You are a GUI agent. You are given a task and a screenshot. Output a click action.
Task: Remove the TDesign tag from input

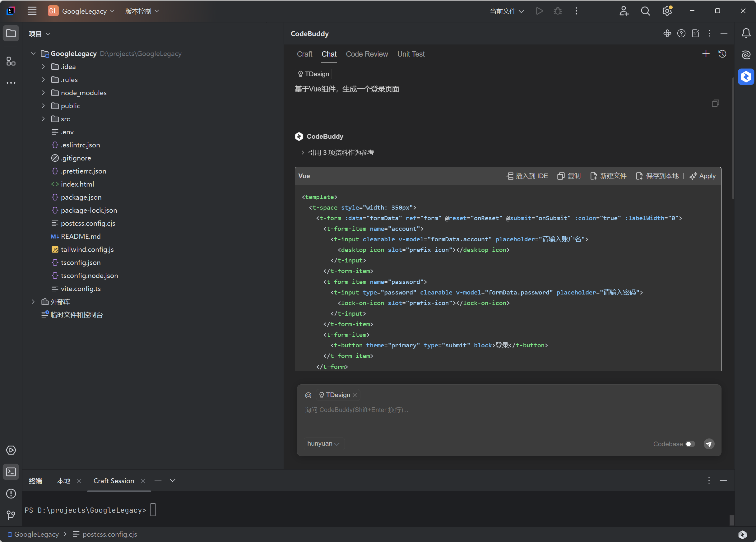click(355, 395)
